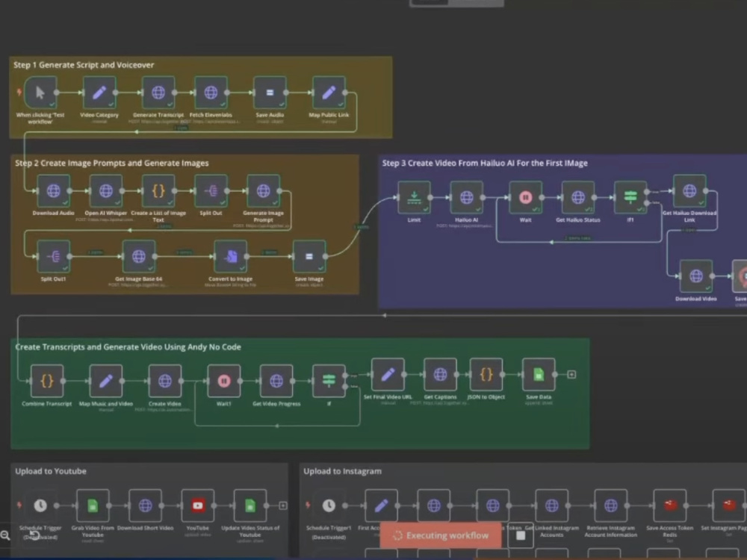Open the If node in green section
This screenshot has width=747, height=560.
click(x=329, y=381)
